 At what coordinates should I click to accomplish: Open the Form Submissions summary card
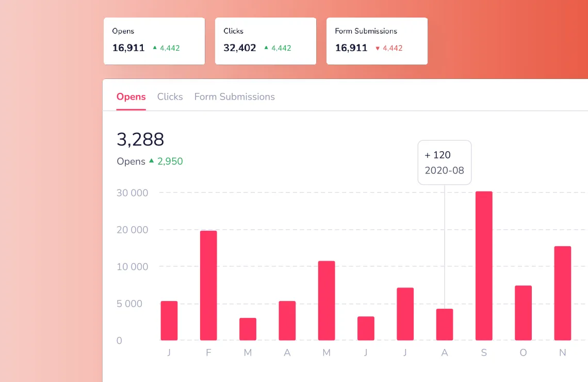[377, 41]
